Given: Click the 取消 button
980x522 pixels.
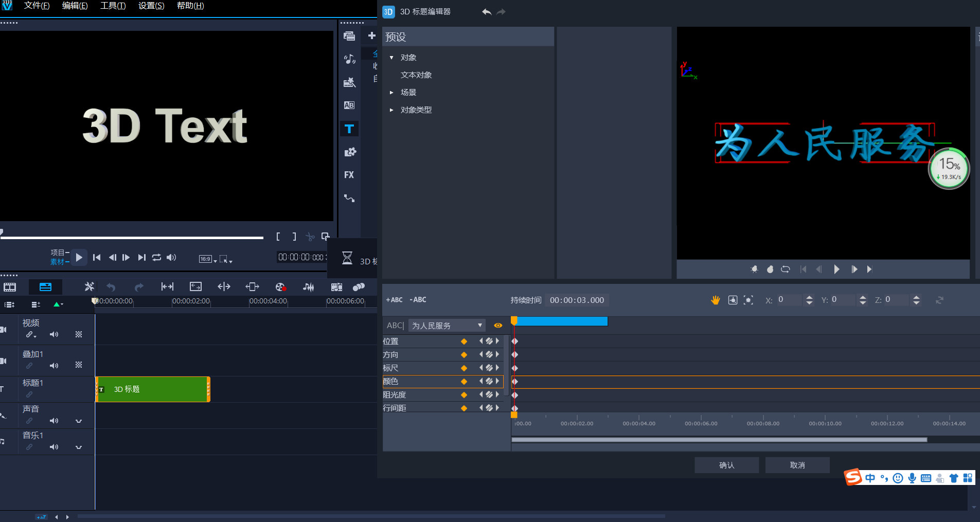Looking at the screenshot, I should pos(797,465).
